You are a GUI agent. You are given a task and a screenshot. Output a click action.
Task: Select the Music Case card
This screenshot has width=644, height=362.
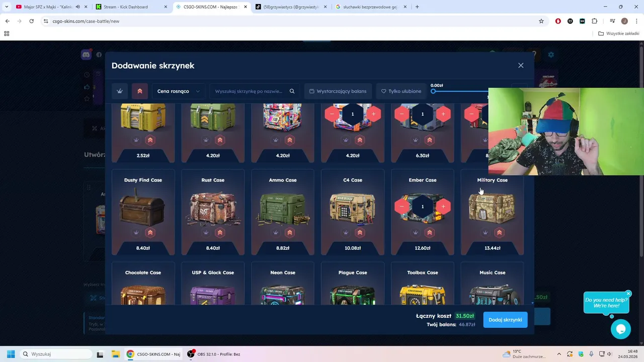pyautogui.click(x=492, y=284)
